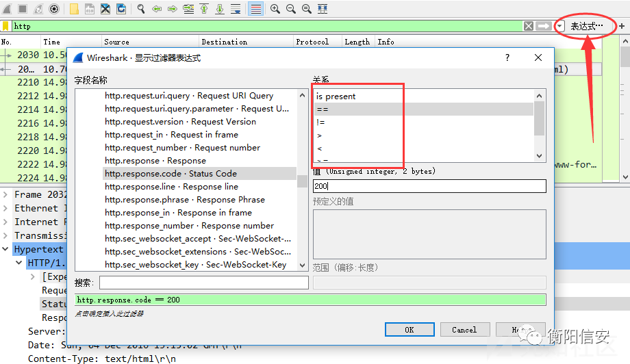Viewport: 630px width, 364px height.
Task: Expand the Frame 2032 tree node
Action: pos(5,194)
